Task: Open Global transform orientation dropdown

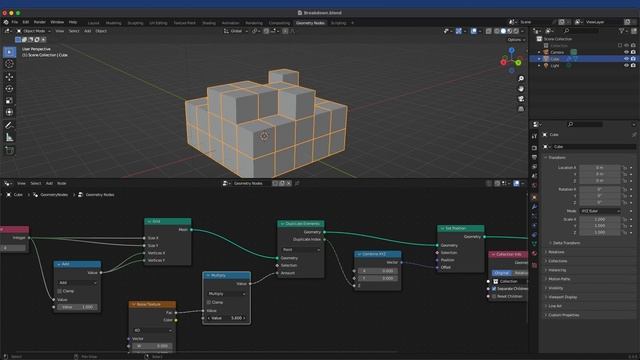Action: coord(236,31)
